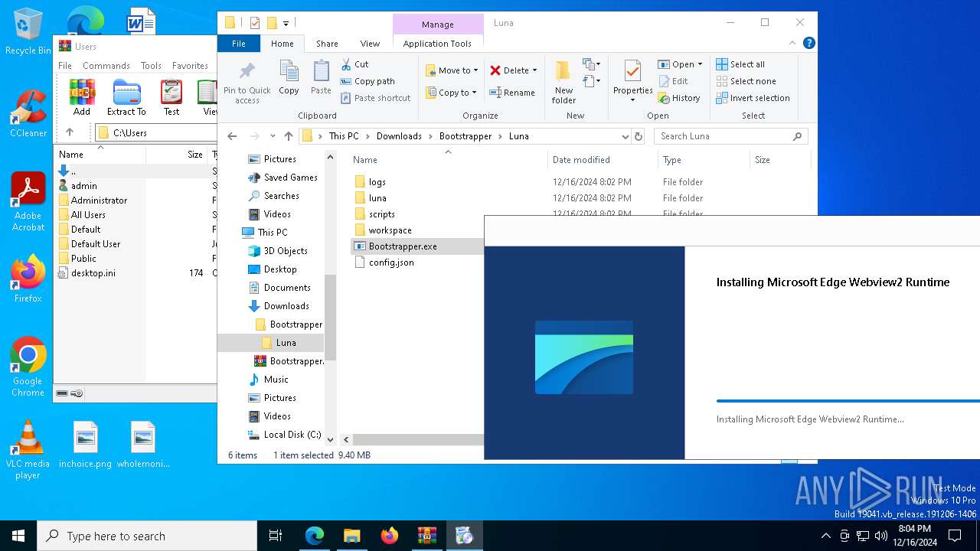Click the refresh button beside address bar
The width and height of the screenshot is (980, 551).
639,136
